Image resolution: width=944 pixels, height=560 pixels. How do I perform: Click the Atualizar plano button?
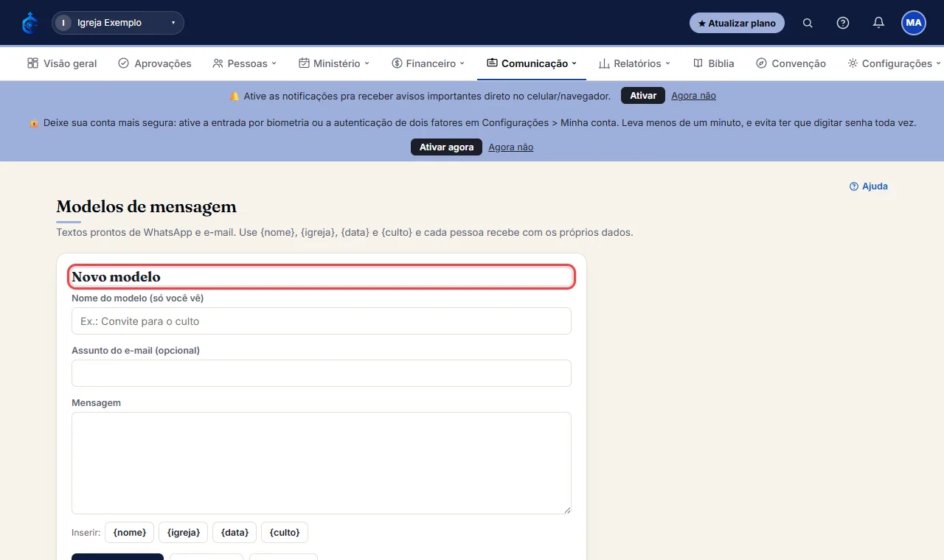coord(737,23)
